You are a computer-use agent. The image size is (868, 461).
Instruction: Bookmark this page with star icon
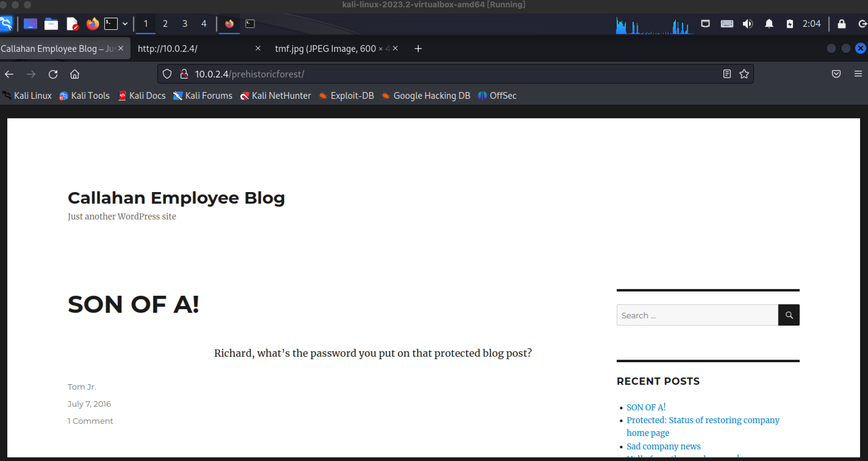(x=744, y=74)
